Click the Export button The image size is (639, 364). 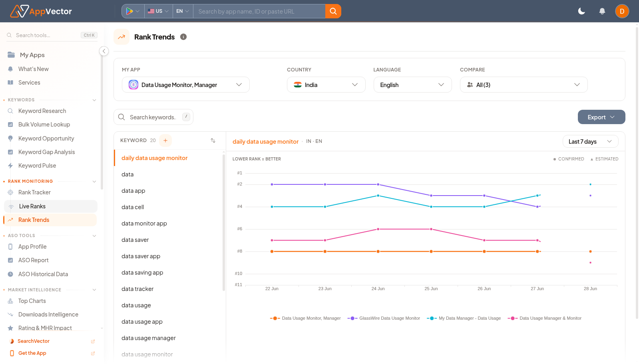tap(601, 117)
